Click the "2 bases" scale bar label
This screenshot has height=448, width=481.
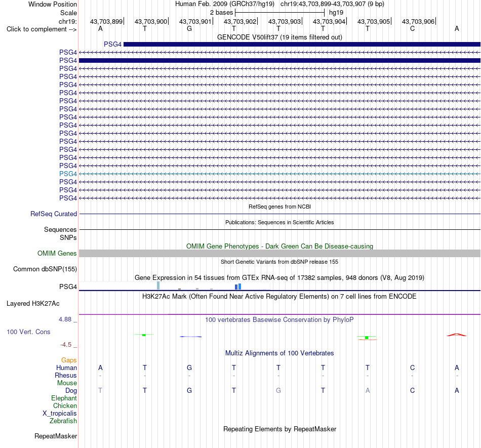221,13
